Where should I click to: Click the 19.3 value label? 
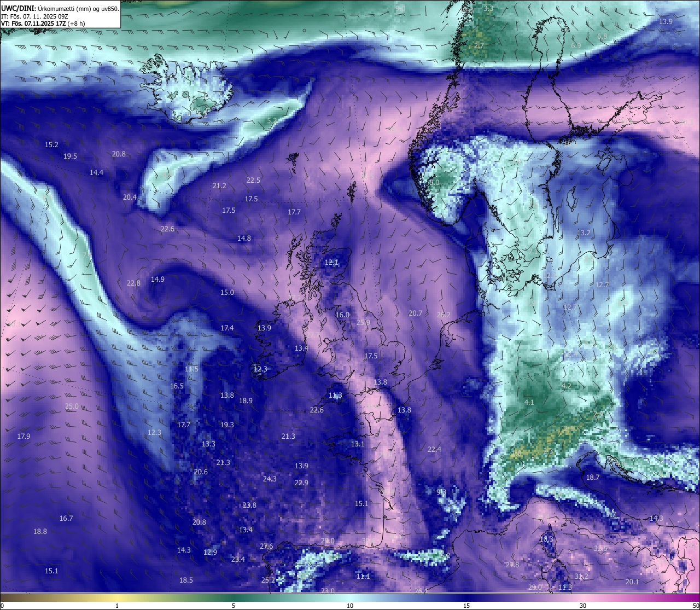(227, 425)
